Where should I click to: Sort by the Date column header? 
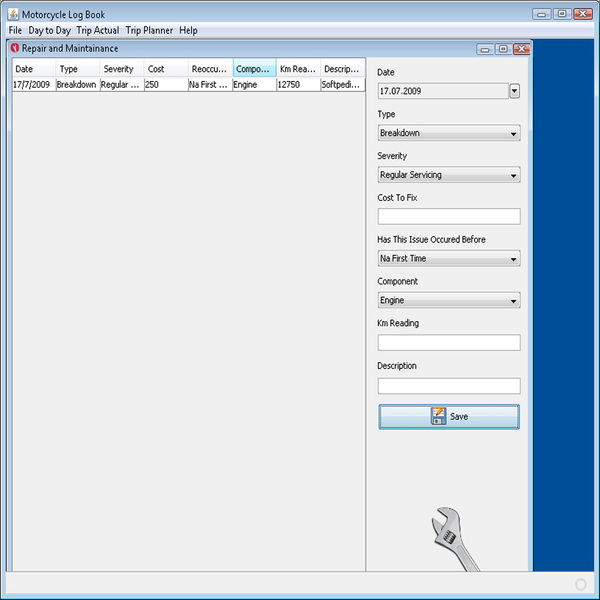point(34,69)
